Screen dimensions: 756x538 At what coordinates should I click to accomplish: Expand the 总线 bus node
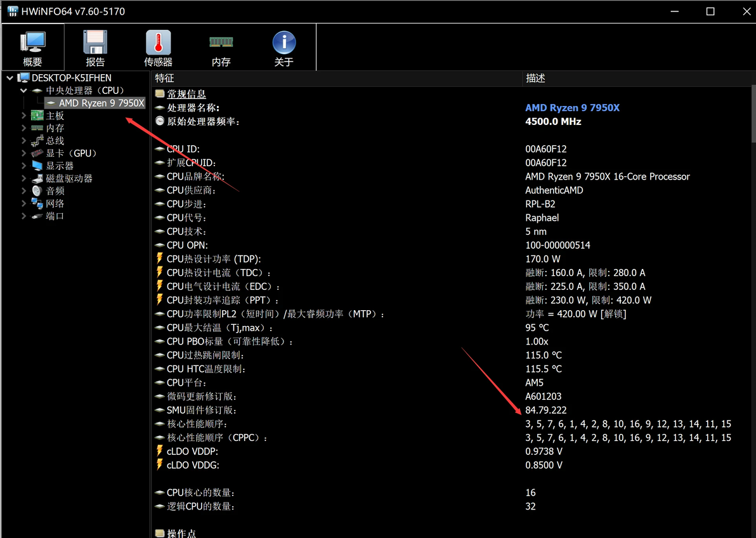[23, 140]
